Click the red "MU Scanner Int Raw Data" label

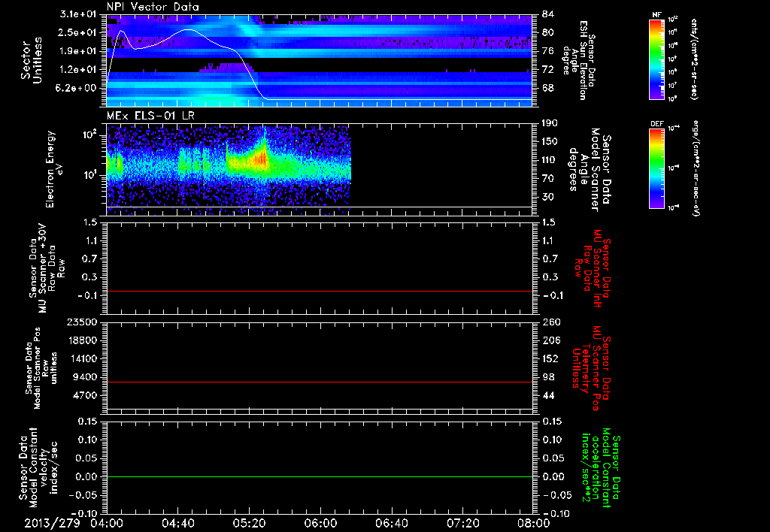(x=593, y=268)
